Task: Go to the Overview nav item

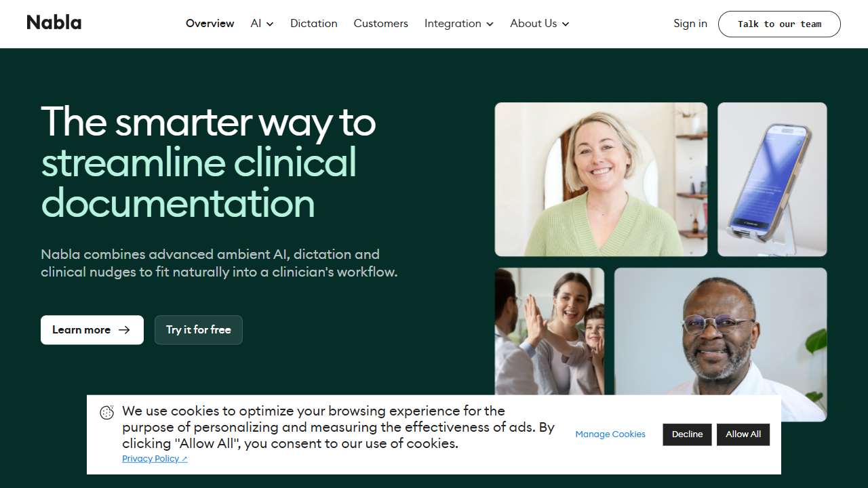Action: tap(210, 23)
